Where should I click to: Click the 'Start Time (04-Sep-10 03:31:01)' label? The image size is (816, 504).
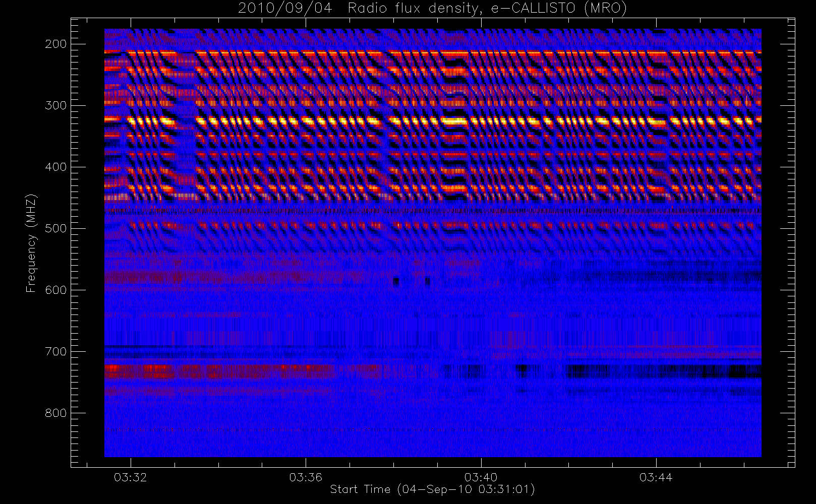coord(432,489)
